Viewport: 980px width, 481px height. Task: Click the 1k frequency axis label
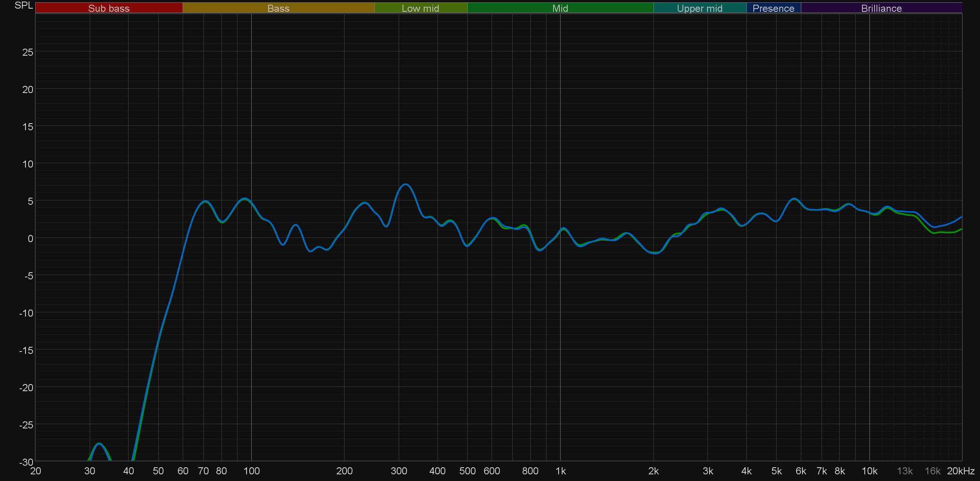(x=560, y=471)
